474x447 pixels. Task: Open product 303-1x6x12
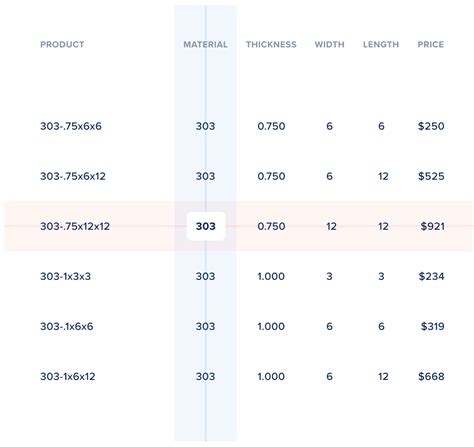[x=68, y=376]
